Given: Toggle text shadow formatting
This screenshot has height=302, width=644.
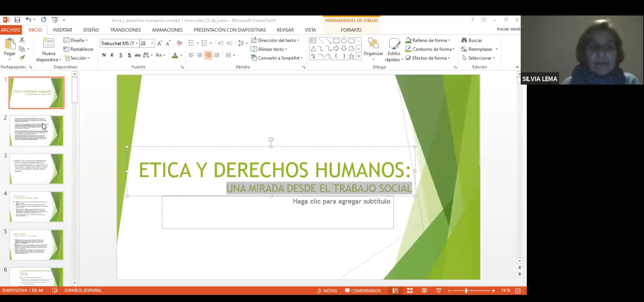Looking at the screenshot, I should 129,55.
